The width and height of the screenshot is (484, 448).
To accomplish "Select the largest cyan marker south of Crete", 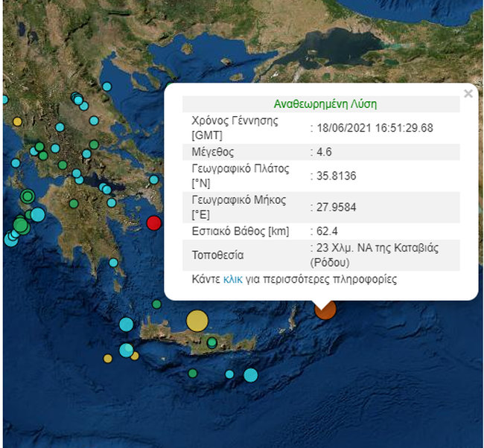I will 250,375.
